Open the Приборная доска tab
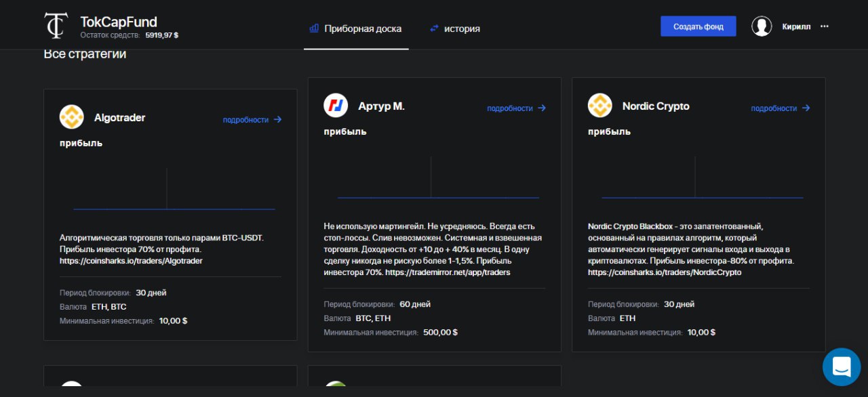 355,28
